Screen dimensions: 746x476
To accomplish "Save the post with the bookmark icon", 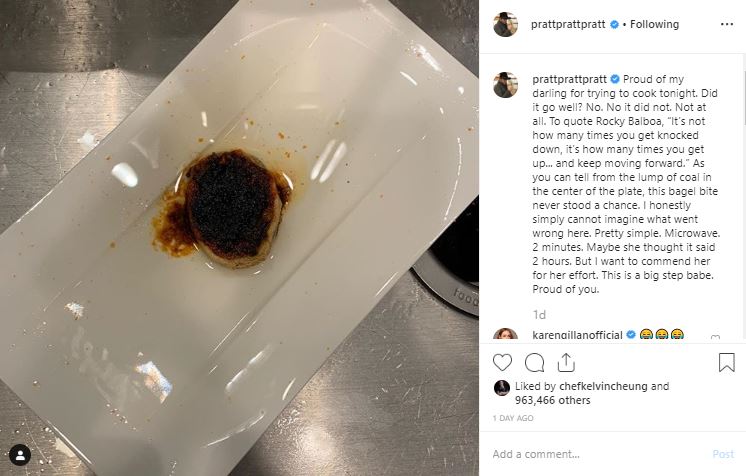I will (x=726, y=362).
